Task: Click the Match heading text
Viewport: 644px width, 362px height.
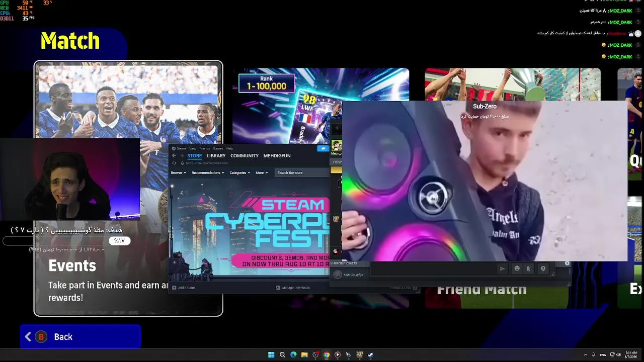Action: click(70, 41)
